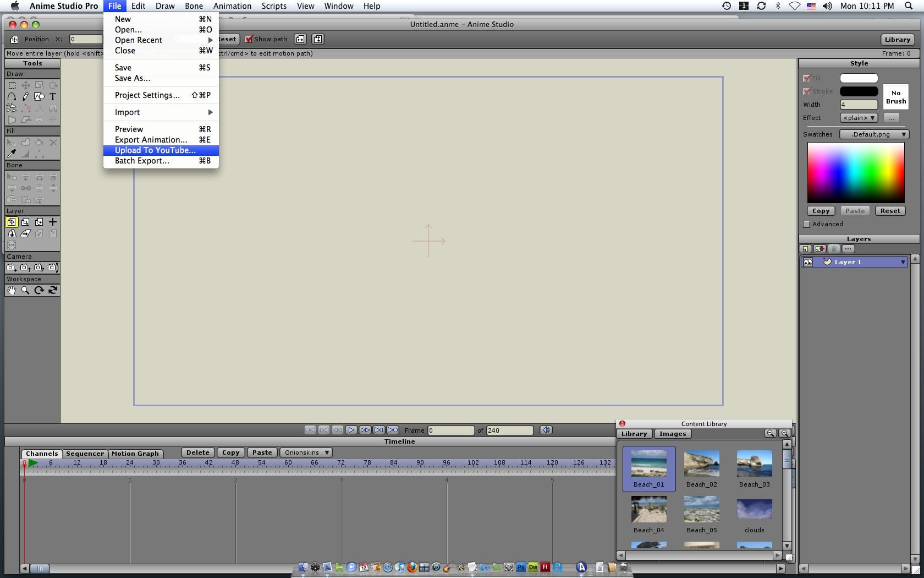This screenshot has width=924, height=578.
Task: Open the Effect plain dropdown
Action: (859, 118)
